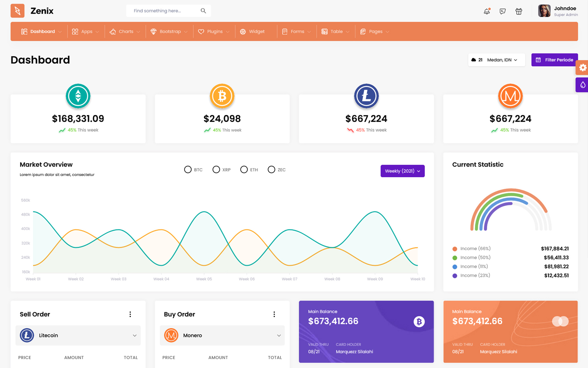
Task: Click the search magnifier icon
Action: [x=203, y=11]
